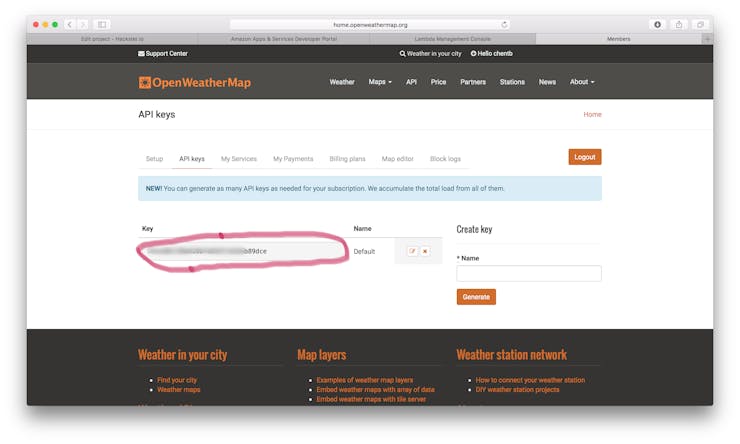
Task: Toggle the Safari sidebar button
Action: coord(102,25)
